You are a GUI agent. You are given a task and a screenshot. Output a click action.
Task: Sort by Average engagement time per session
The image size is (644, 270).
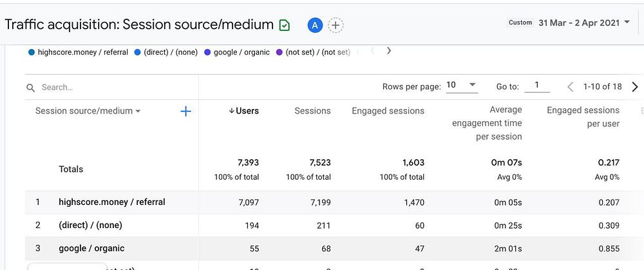pos(487,123)
